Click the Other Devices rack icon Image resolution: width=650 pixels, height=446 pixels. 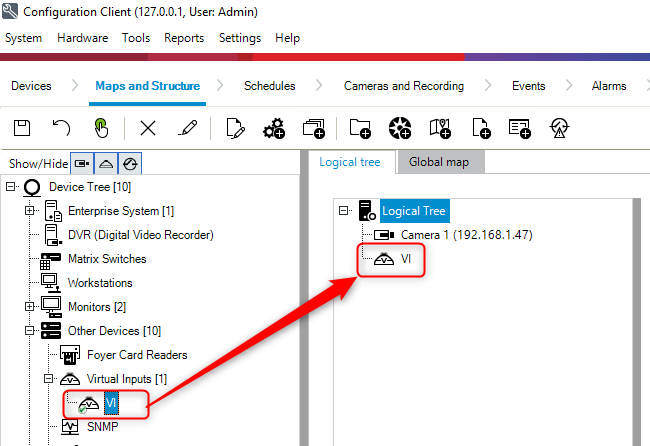(51, 331)
